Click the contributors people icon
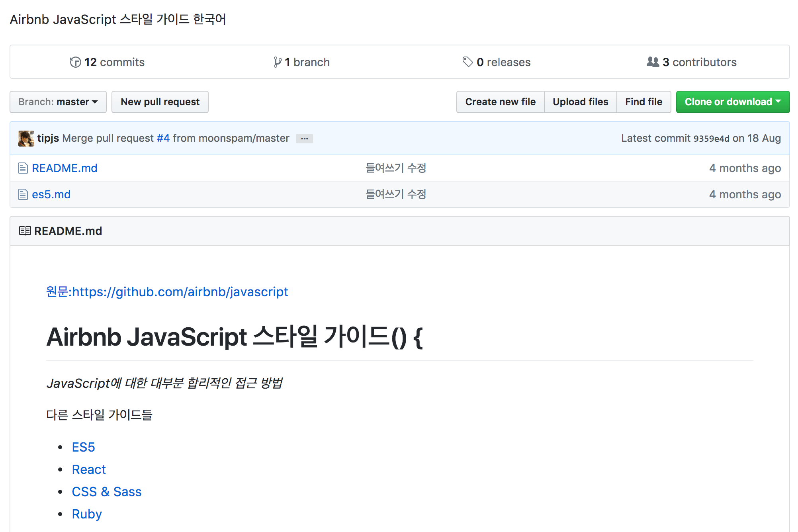This screenshot has width=798, height=532. point(653,62)
